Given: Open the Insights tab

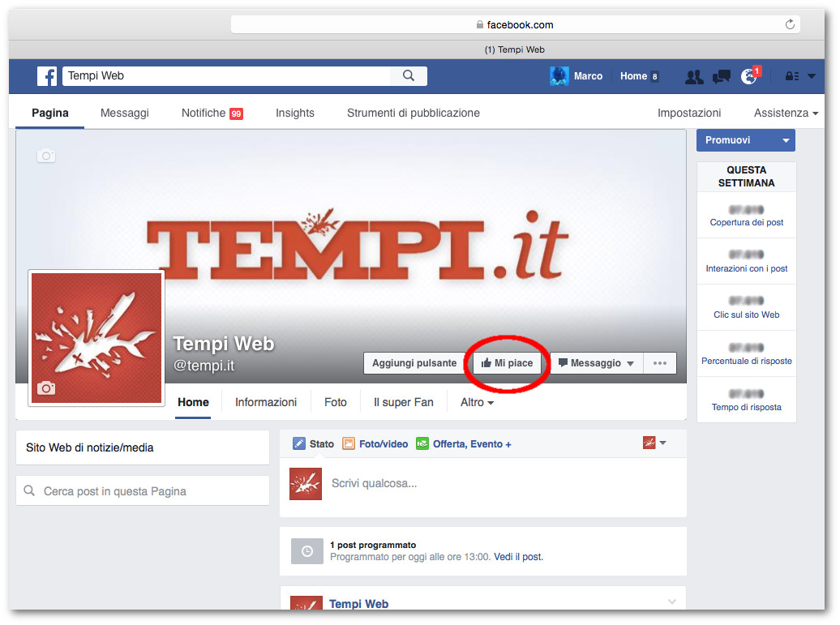Looking at the screenshot, I should click(x=294, y=113).
